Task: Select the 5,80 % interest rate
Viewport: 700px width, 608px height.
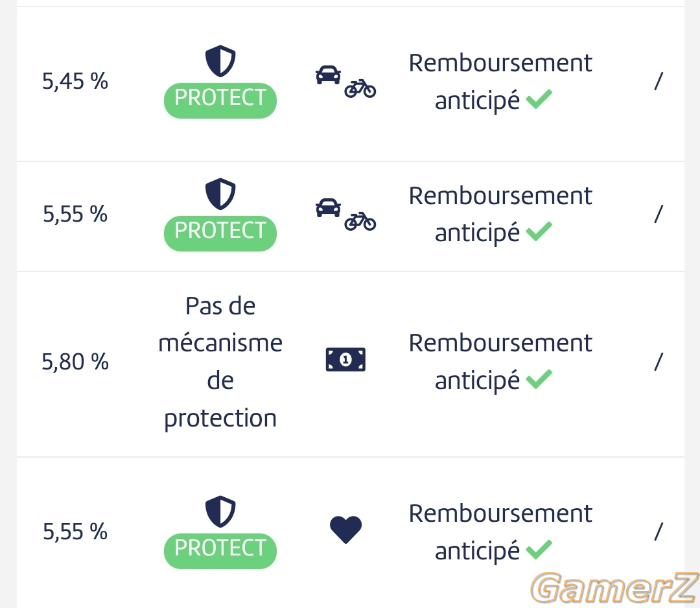Action: click(x=75, y=362)
